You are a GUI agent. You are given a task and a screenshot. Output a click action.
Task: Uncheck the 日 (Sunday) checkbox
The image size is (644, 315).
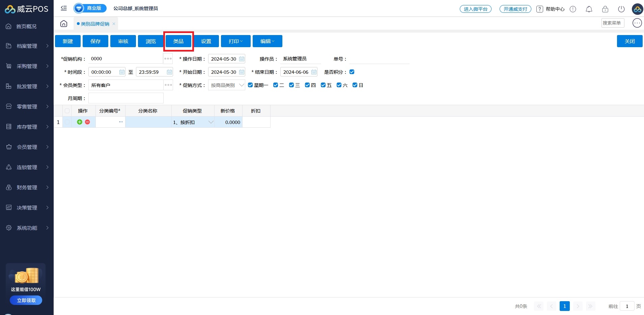coord(355,85)
